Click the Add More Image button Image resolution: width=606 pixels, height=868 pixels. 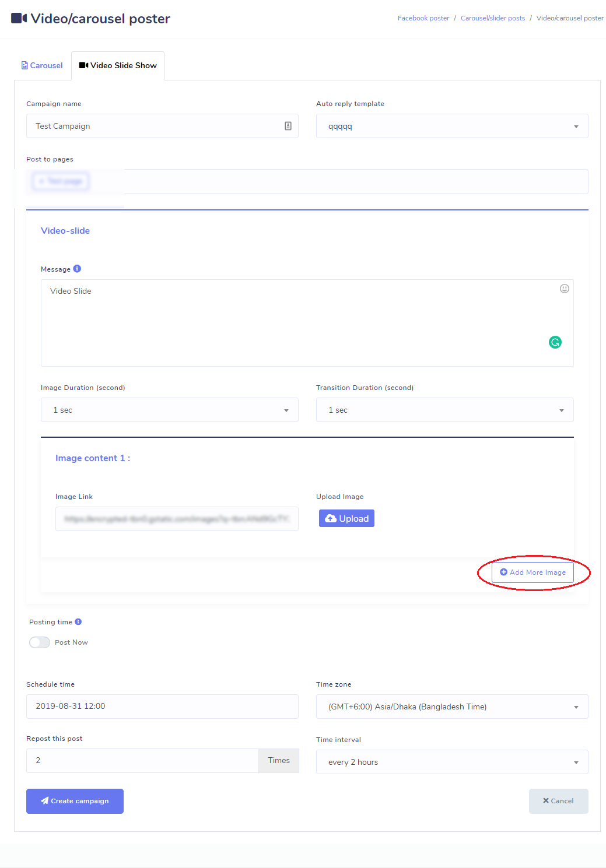(533, 572)
